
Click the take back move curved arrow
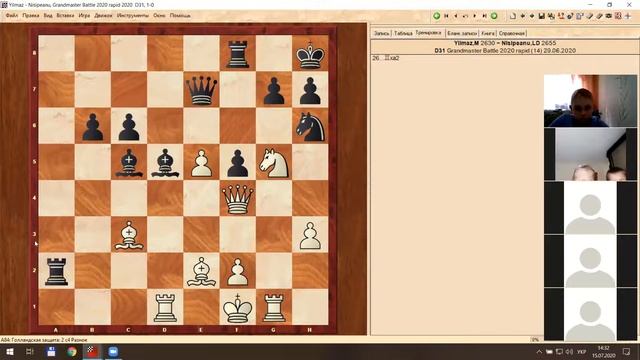point(465,16)
